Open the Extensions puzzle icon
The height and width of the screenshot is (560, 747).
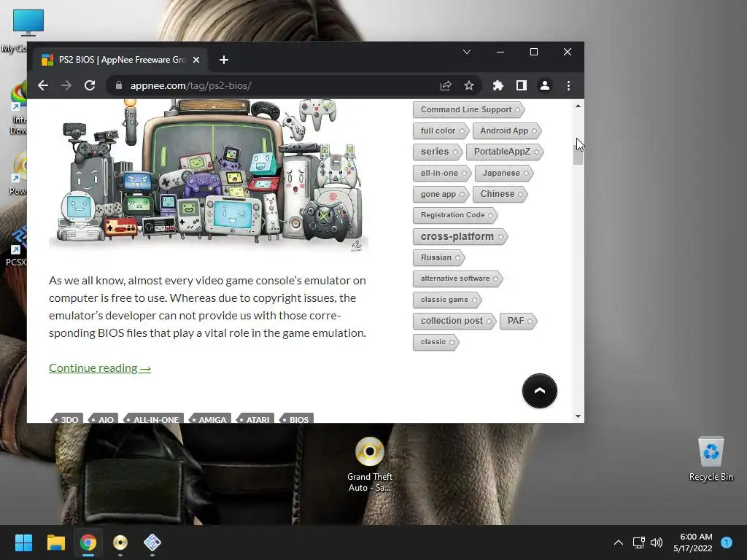pos(498,85)
